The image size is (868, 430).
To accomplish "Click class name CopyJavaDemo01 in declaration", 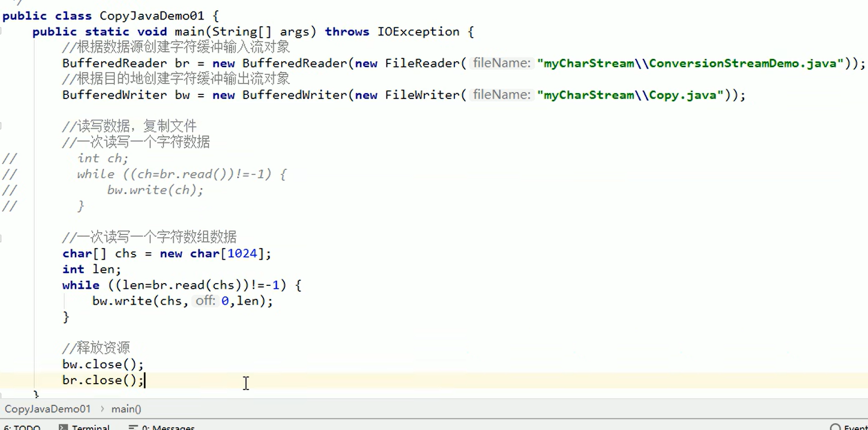I will [151, 16].
